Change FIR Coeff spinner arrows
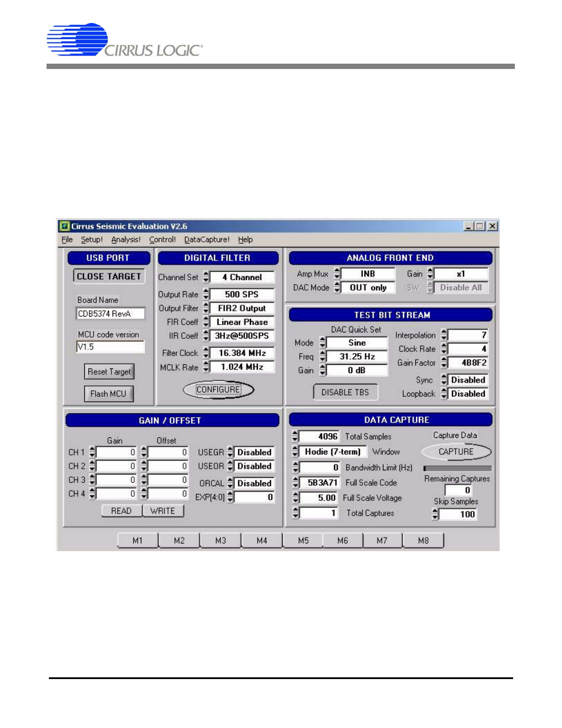 [206, 322]
